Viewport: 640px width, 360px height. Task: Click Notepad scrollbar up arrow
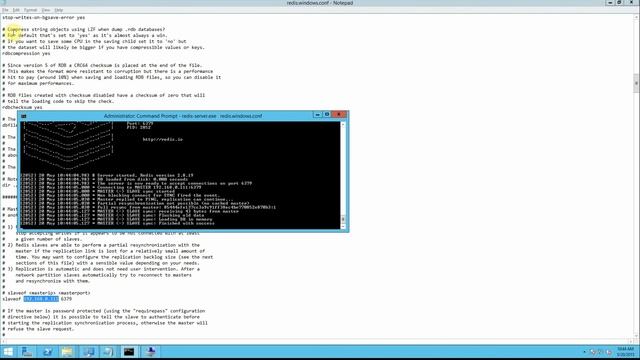pos(636,17)
